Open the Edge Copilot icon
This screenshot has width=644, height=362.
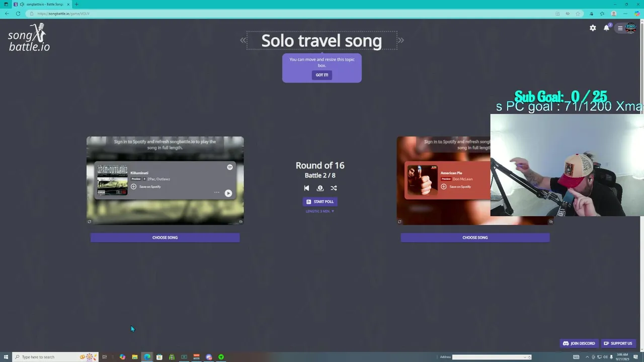coord(637,14)
